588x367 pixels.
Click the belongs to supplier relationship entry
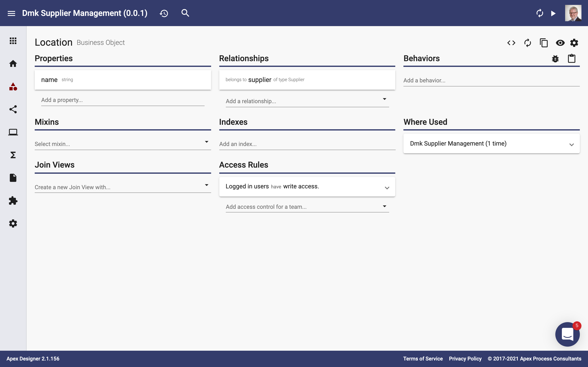click(307, 79)
